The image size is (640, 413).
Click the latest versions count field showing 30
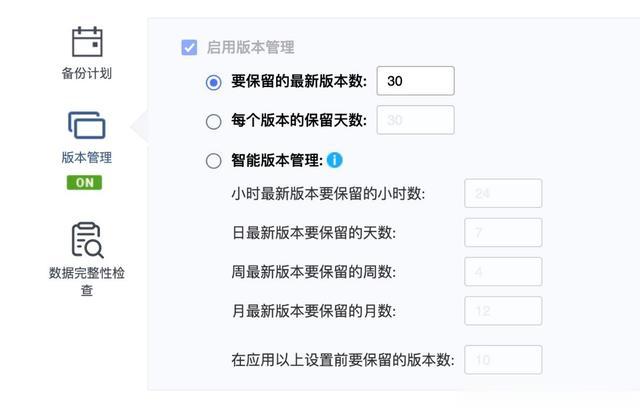416,81
